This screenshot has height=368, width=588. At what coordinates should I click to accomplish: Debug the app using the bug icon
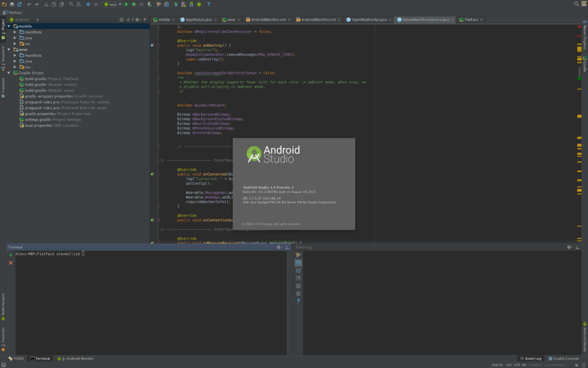coord(135,4)
